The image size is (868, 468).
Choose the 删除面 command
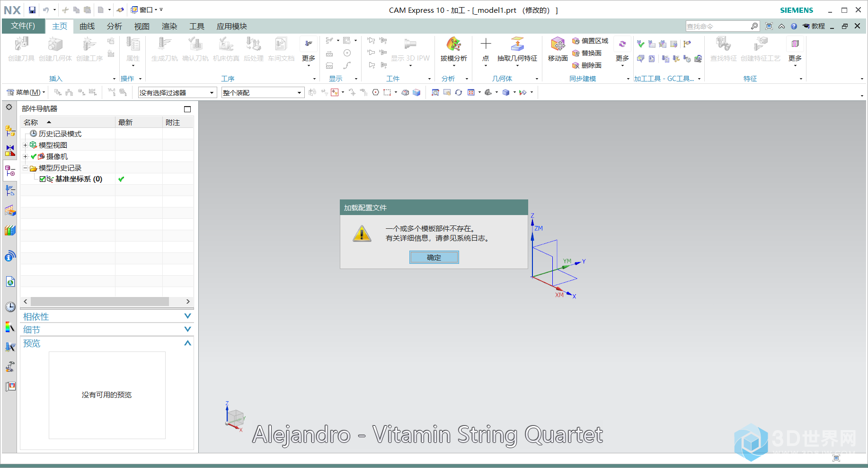click(x=587, y=65)
